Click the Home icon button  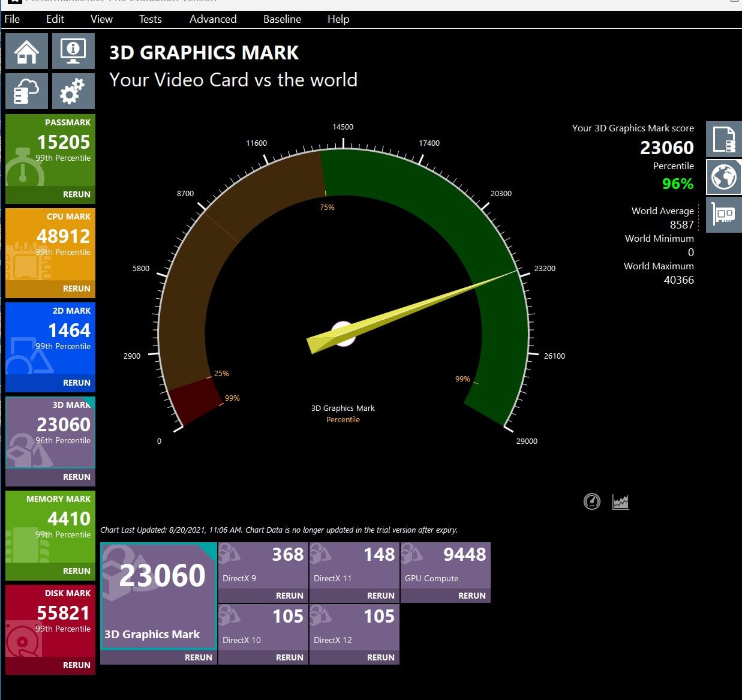tap(26, 51)
